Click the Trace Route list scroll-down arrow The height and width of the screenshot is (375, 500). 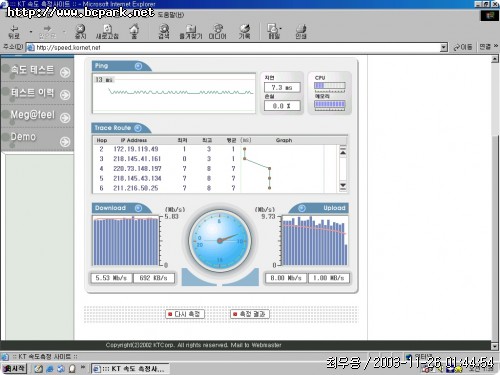tap(343, 186)
